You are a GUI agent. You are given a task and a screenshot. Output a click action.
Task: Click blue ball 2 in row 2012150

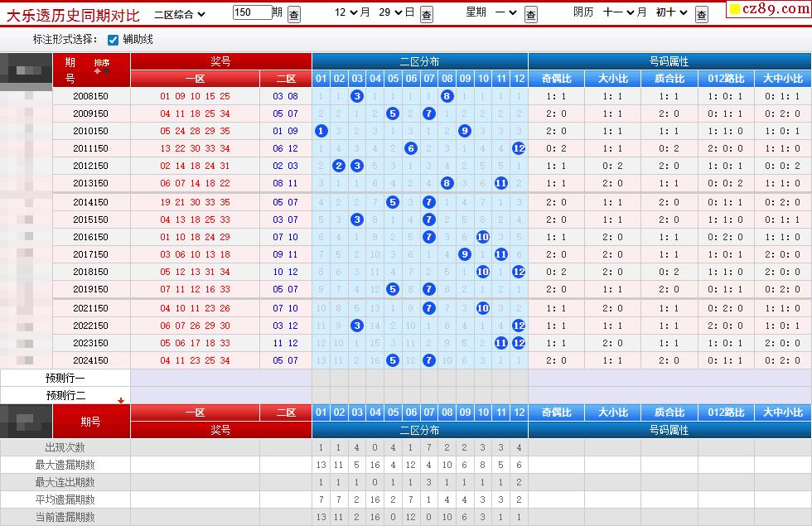[339, 166]
